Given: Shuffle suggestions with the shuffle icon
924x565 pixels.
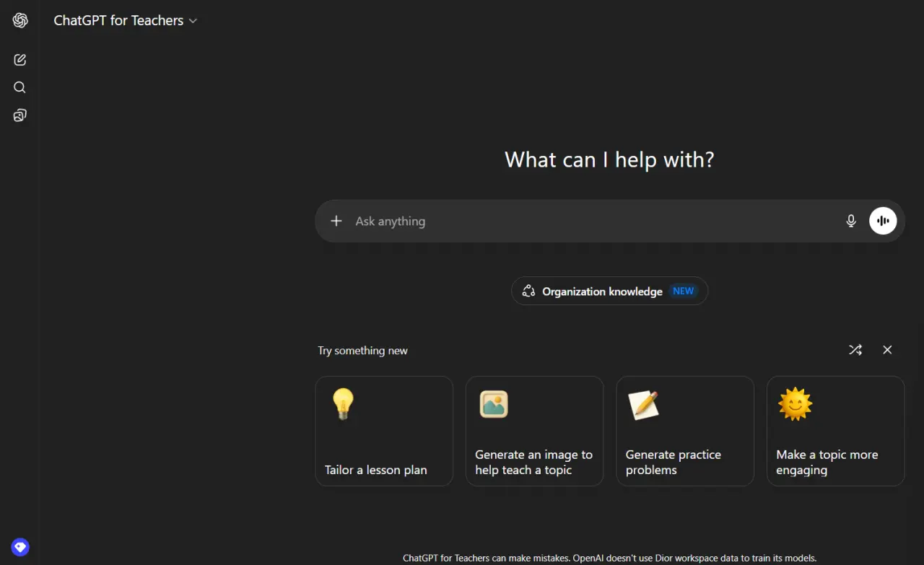Looking at the screenshot, I should pyautogui.click(x=855, y=350).
